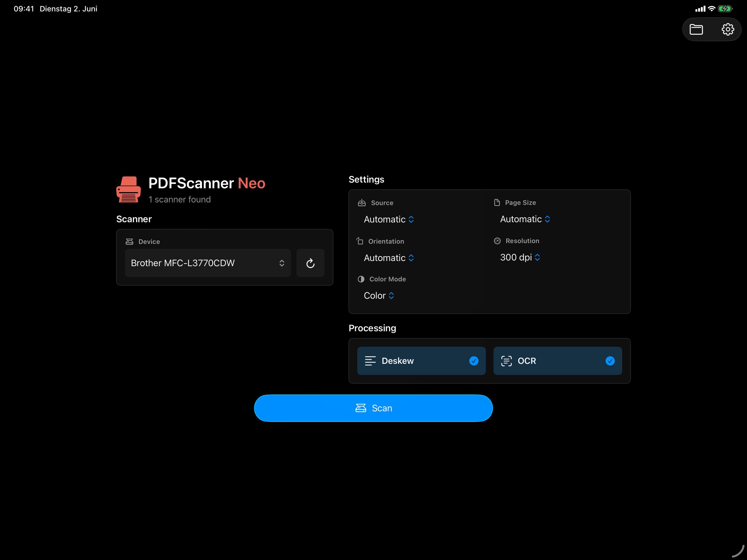The height and width of the screenshot is (560, 747).
Task: Click the 09:41 clock in status bar
Action: point(24,9)
